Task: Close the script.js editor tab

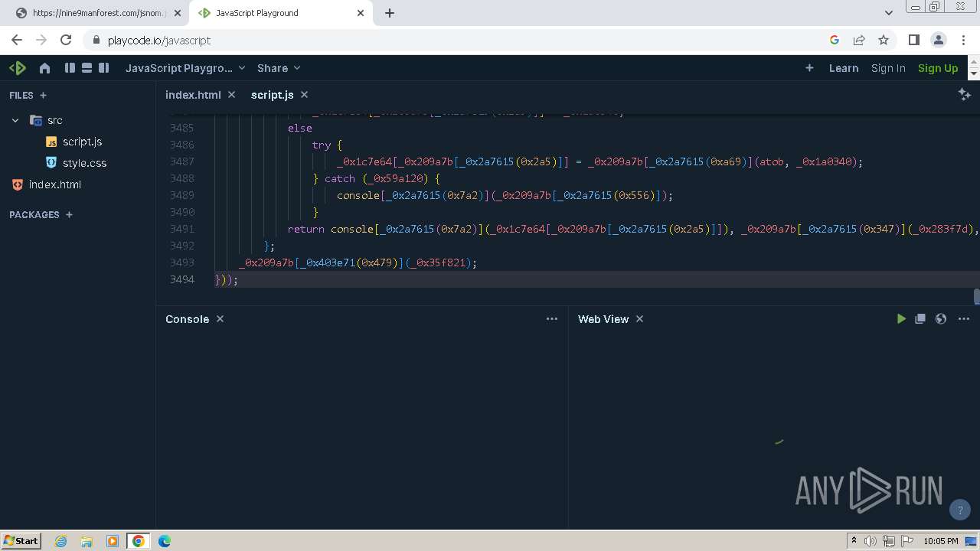Action: pyautogui.click(x=304, y=95)
